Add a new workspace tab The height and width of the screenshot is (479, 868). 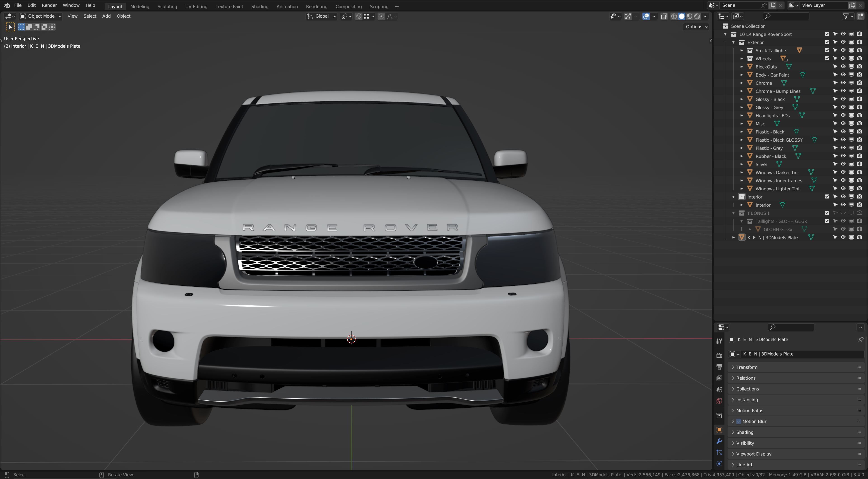point(397,6)
